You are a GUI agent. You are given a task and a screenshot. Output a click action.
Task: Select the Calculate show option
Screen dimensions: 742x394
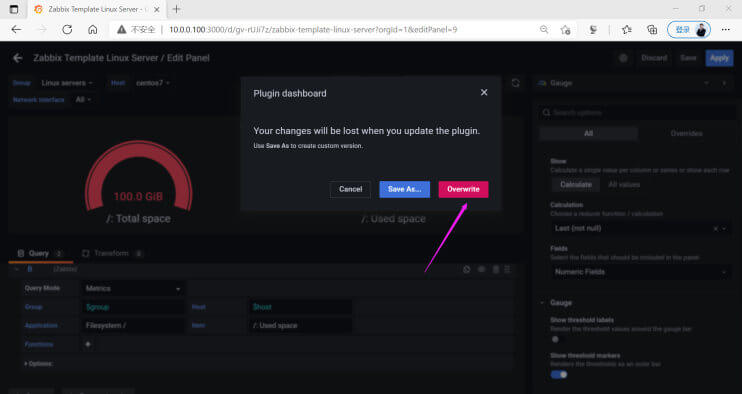576,184
